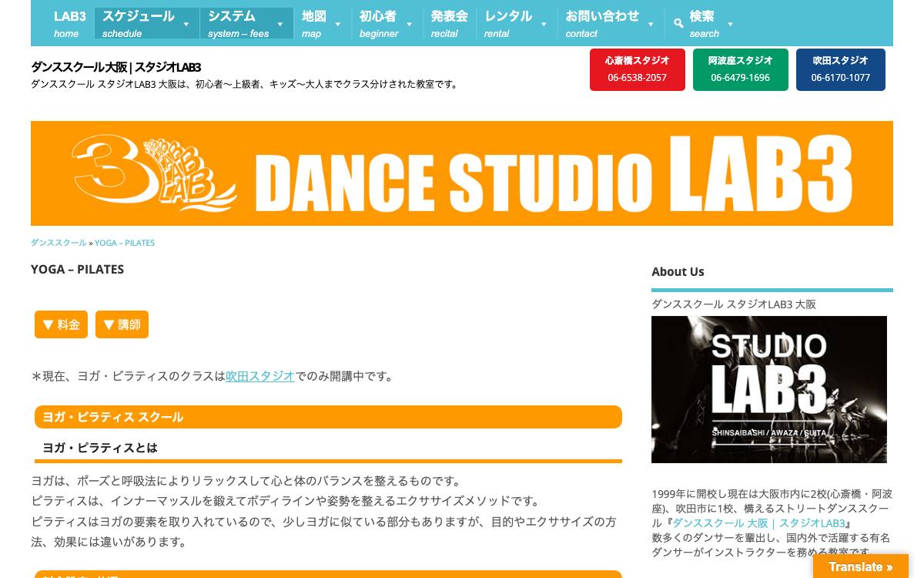Expand the お問い合わせ dropdown arrow
924x578 pixels.
[x=651, y=25]
